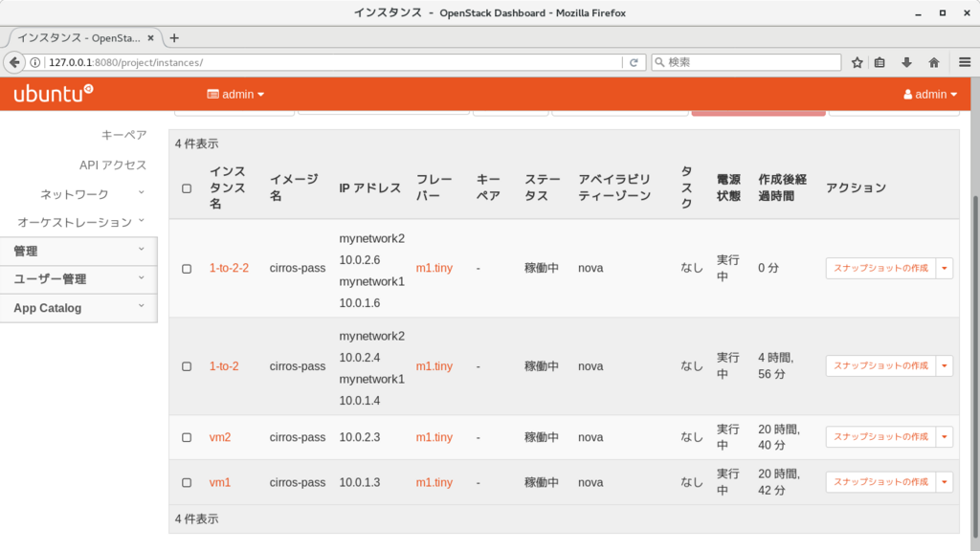Sort by イメージ名 column header
Image resolution: width=980 pixels, height=551 pixels.
point(294,187)
